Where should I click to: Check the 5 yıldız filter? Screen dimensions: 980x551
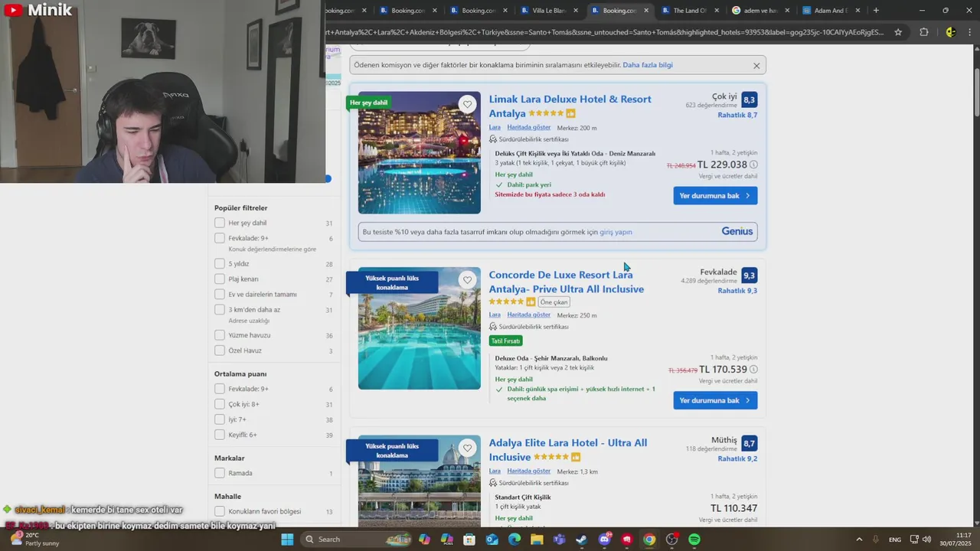(220, 263)
